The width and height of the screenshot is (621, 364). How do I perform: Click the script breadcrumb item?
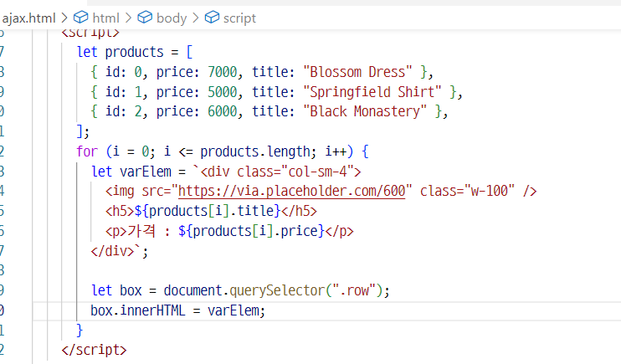[x=239, y=18]
